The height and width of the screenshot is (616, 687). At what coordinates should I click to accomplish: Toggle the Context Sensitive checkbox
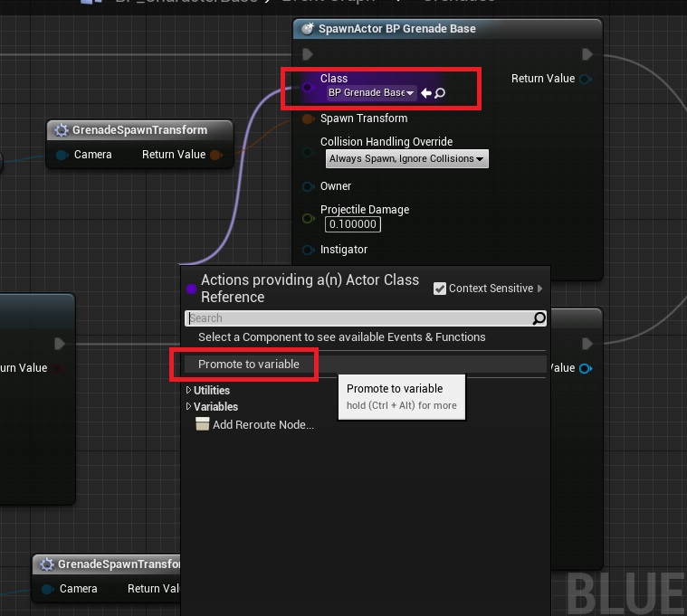click(440, 289)
